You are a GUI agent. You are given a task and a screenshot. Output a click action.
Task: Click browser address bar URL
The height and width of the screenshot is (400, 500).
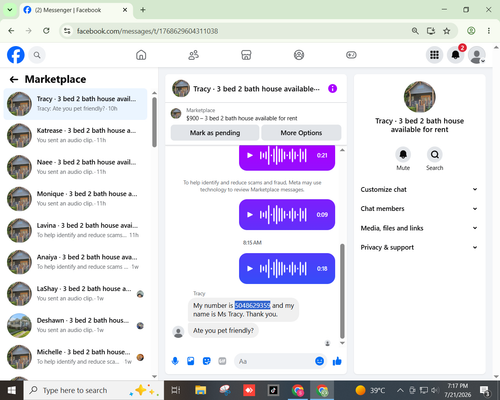pyautogui.click(x=147, y=31)
